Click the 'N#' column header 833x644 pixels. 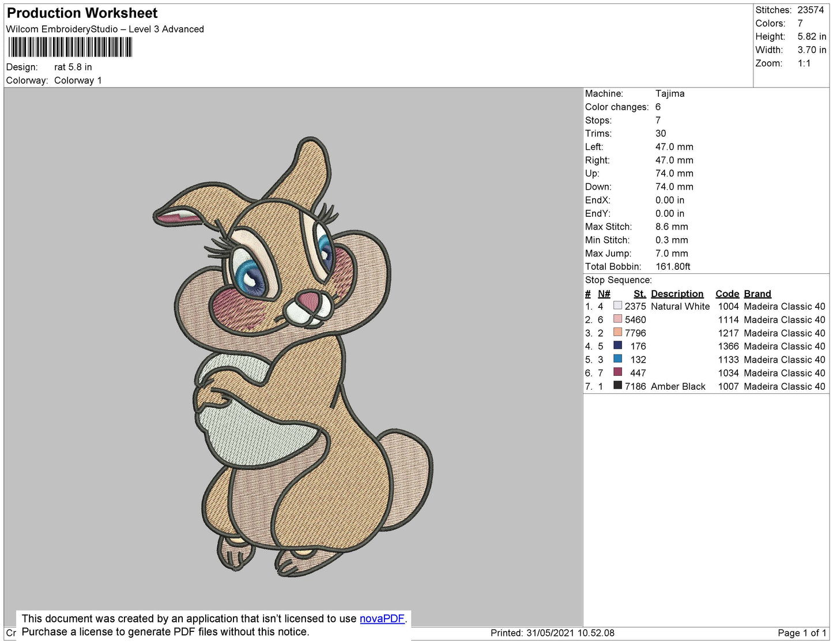pyautogui.click(x=604, y=294)
